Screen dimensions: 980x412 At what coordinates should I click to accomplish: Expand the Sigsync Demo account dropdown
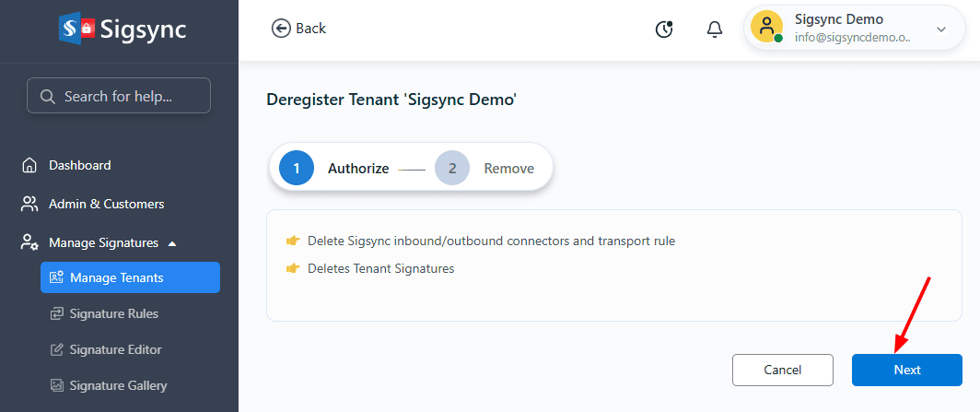point(941,29)
